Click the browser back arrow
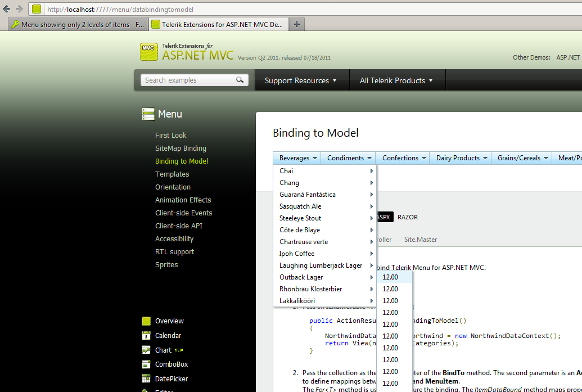 [x=6, y=9]
